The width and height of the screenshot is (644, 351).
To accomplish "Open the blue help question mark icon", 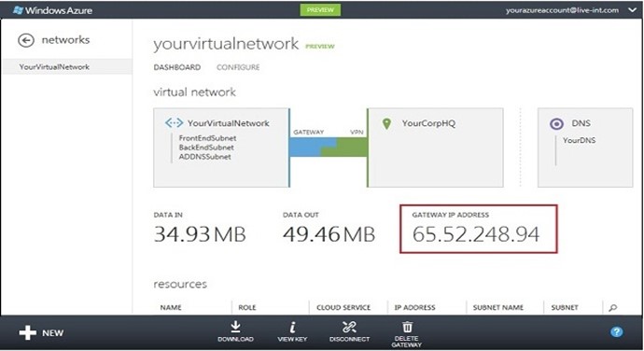I will 616,332.
